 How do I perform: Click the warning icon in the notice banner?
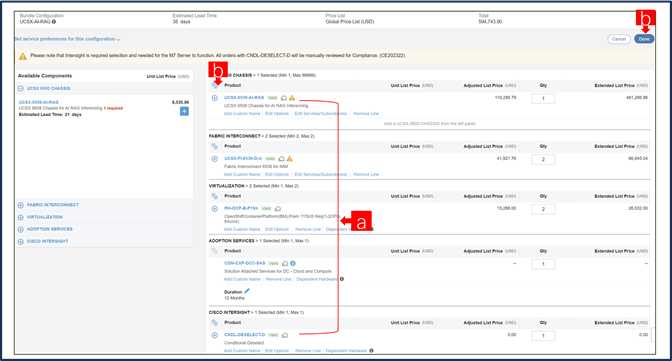tap(23, 56)
